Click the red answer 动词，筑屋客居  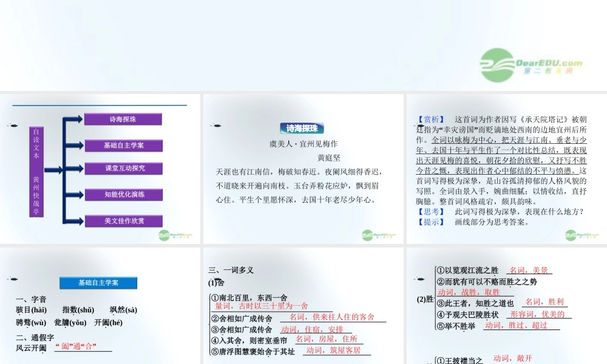click(333, 350)
